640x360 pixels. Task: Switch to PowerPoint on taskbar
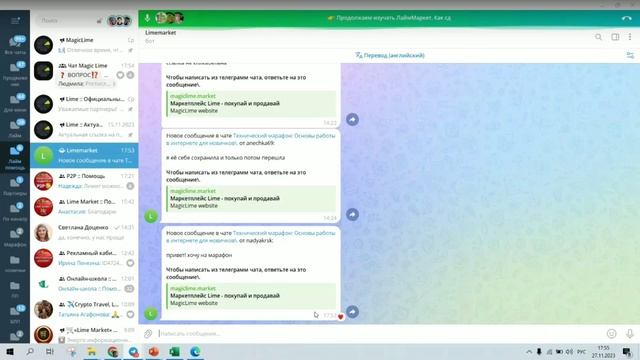pos(154,351)
